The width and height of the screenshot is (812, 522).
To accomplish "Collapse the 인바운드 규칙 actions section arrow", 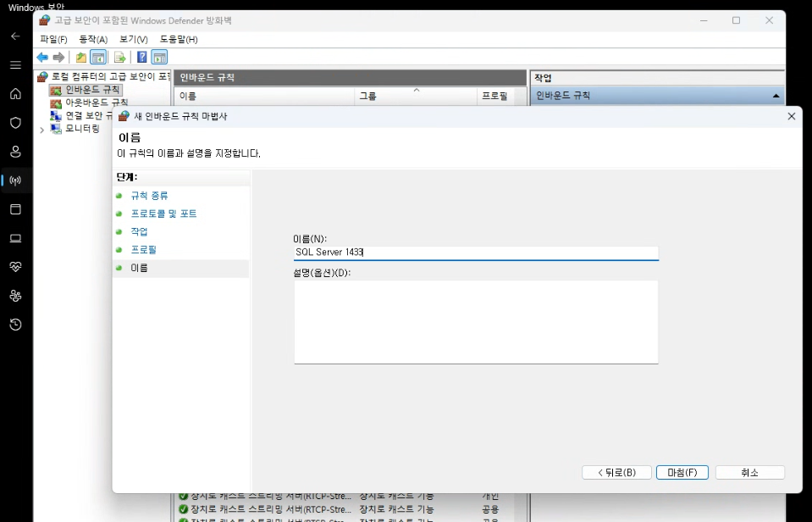I will point(776,96).
